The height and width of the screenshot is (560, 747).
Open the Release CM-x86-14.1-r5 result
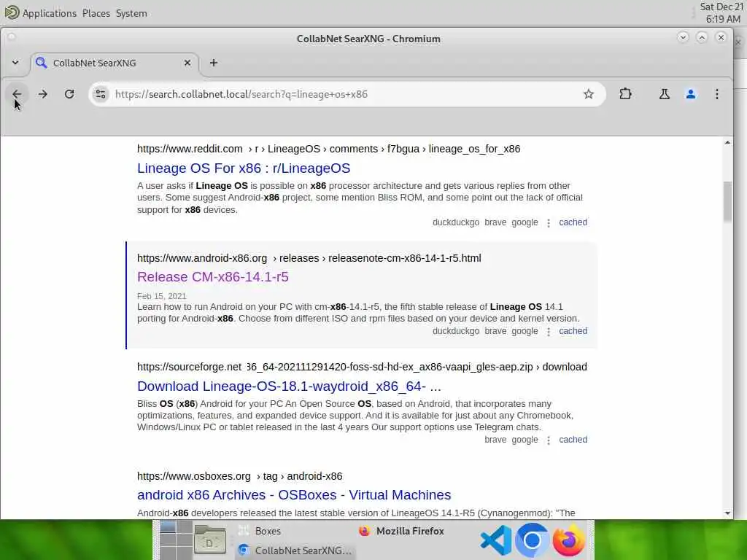[213, 276]
